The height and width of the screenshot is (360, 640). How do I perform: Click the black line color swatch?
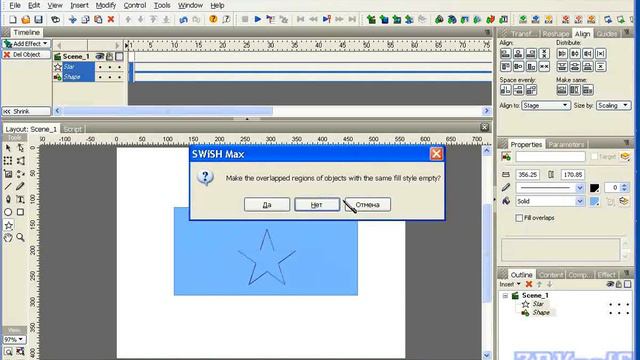(594, 187)
